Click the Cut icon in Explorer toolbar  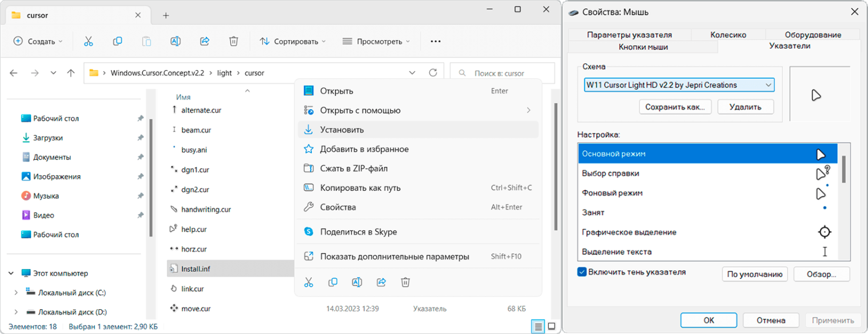pyautogui.click(x=88, y=41)
